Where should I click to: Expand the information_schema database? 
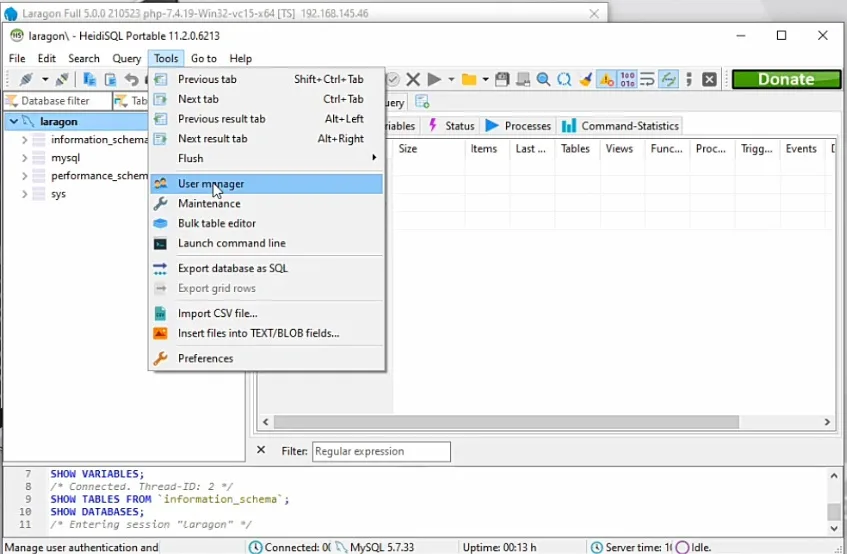pyautogui.click(x=24, y=140)
